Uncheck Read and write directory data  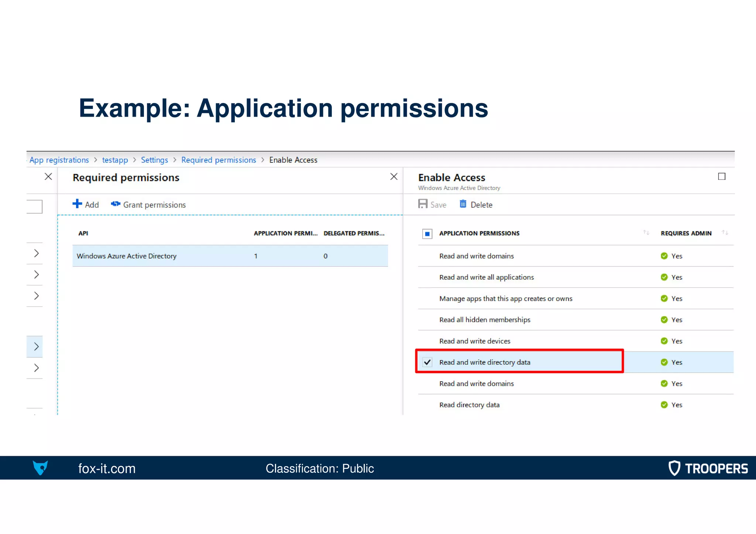pyautogui.click(x=427, y=362)
